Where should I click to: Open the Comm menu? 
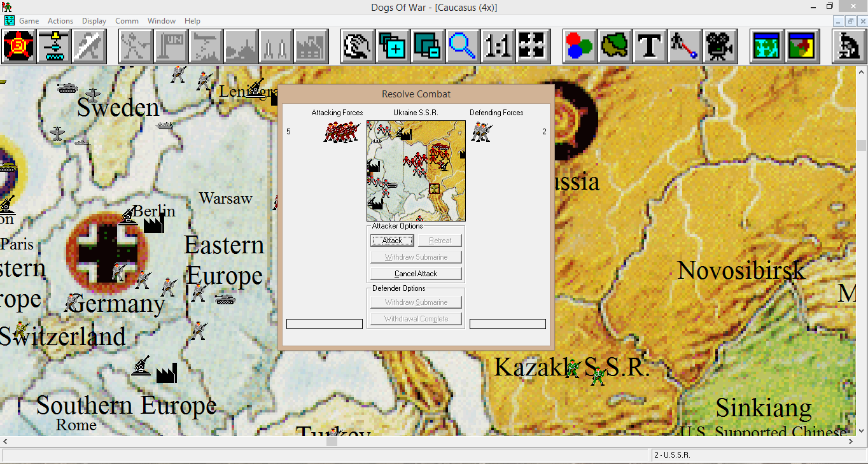(127, 21)
